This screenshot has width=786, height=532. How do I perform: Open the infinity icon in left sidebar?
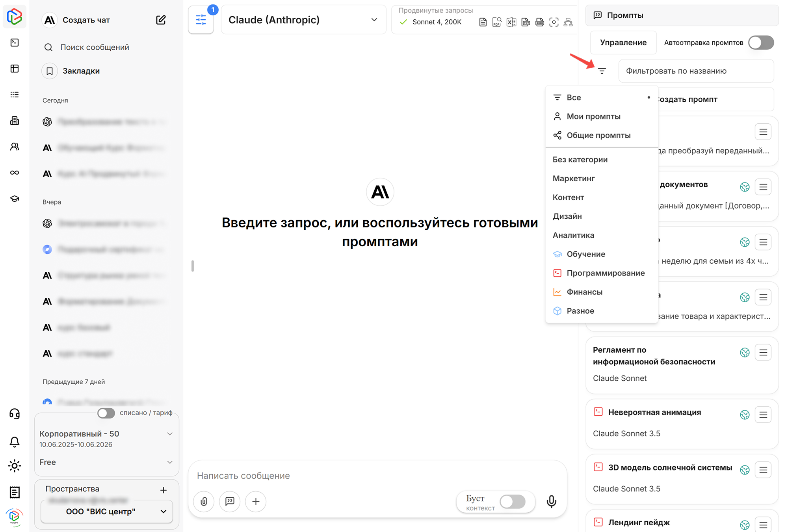15,173
